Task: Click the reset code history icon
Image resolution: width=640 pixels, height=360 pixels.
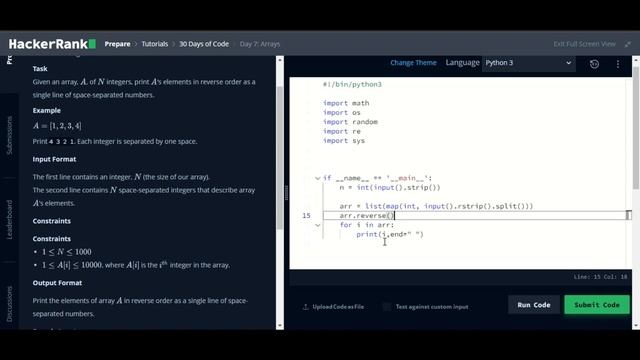Action: click(x=594, y=64)
